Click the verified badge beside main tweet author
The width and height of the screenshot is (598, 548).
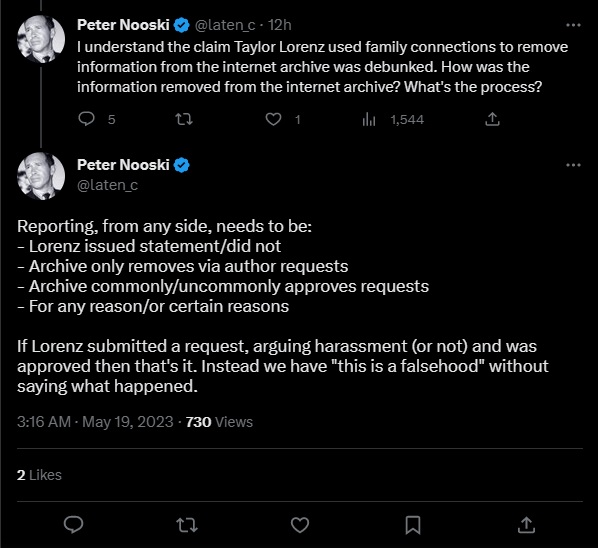coord(182,165)
